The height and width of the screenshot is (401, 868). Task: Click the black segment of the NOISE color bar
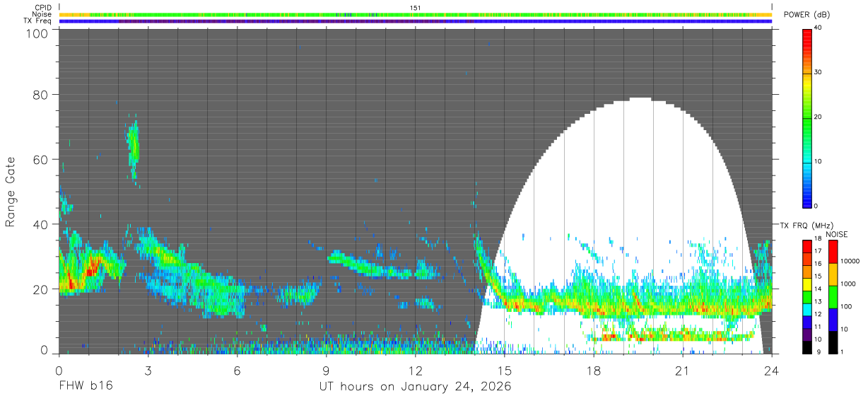(832, 342)
